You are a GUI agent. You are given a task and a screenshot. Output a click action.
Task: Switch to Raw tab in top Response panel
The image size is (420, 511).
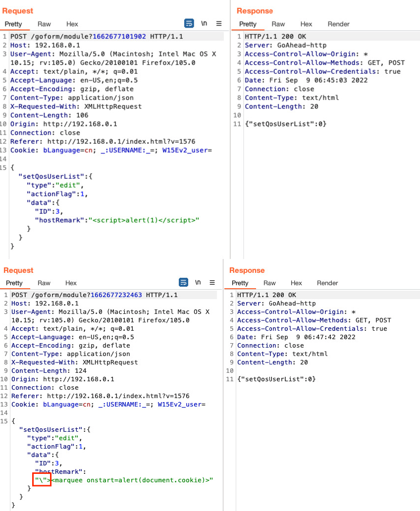278,24
